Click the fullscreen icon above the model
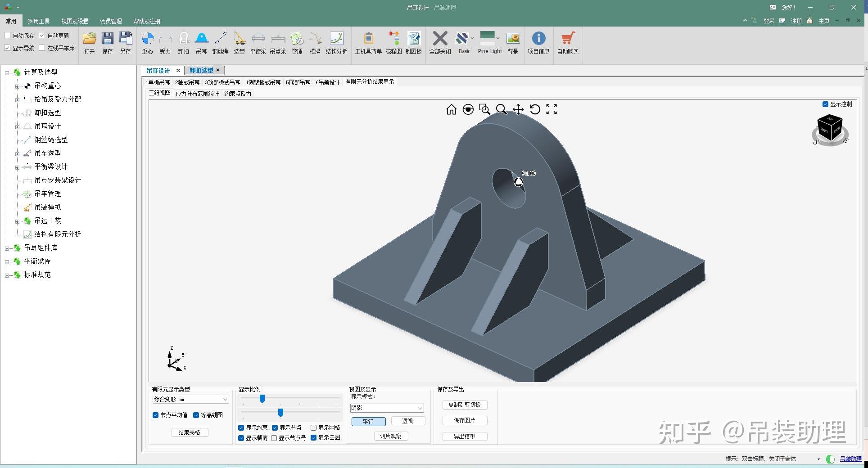The height and width of the screenshot is (468, 868). (552, 109)
